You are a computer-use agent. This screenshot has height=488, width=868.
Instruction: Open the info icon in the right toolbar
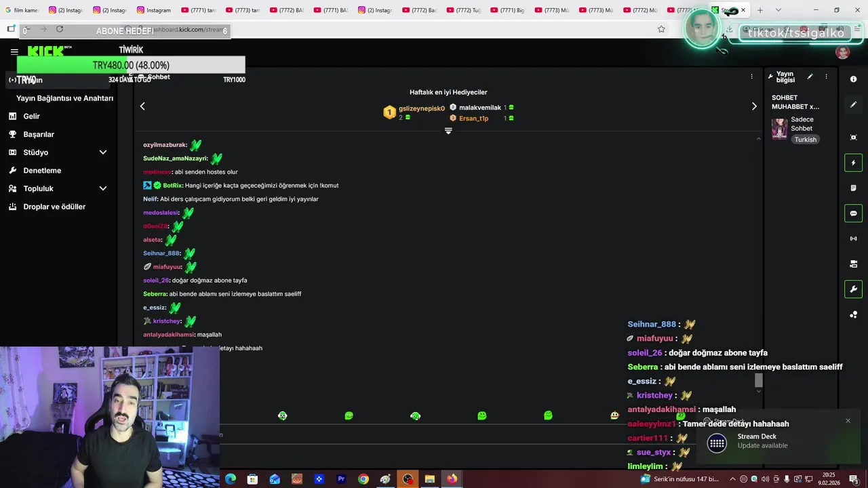[x=853, y=79]
